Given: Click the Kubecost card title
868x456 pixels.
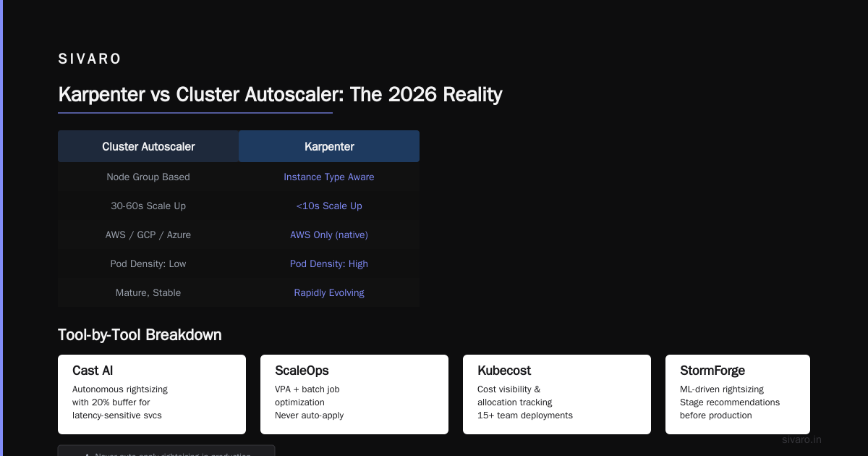Looking at the screenshot, I should pyautogui.click(x=504, y=371).
